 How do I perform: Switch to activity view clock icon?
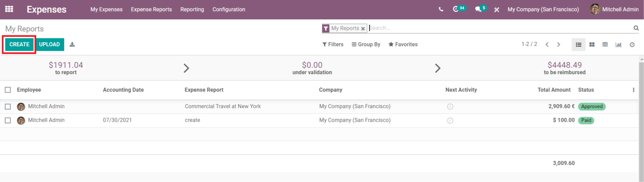(x=632, y=44)
